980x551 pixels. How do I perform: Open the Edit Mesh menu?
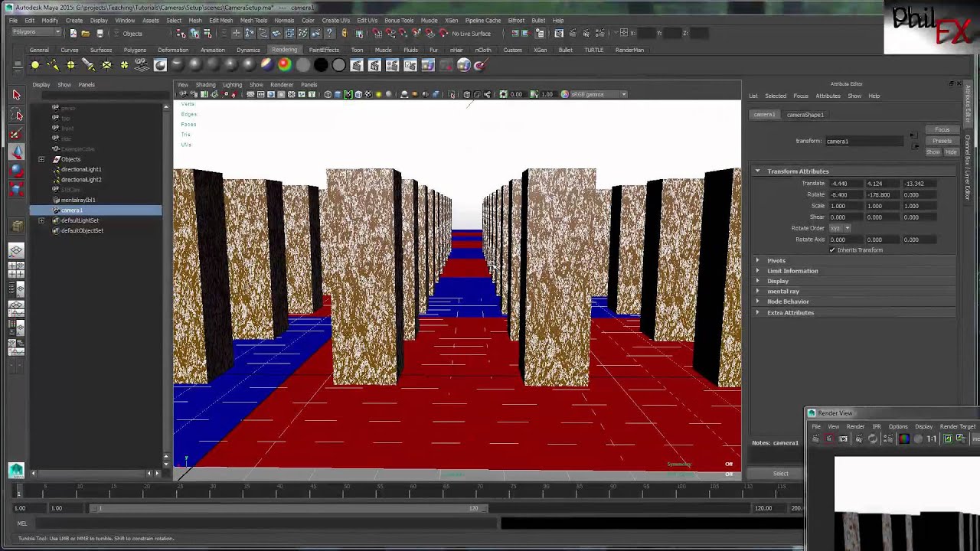click(220, 21)
